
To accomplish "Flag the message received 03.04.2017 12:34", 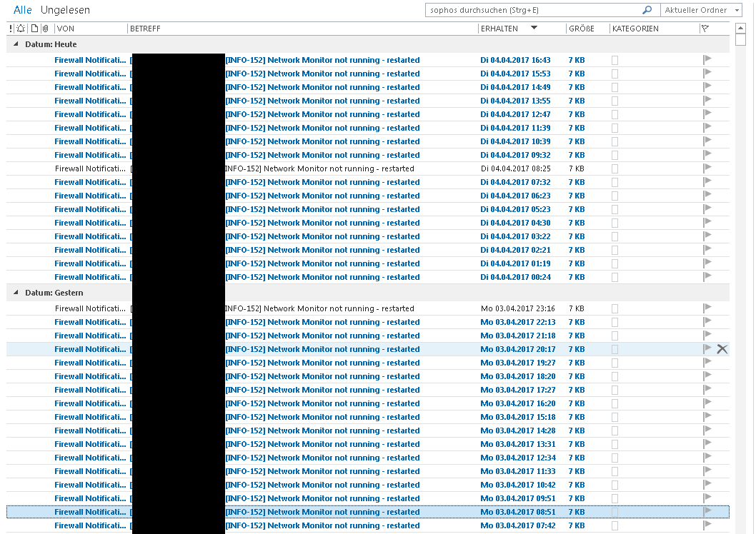I will coord(707,458).
